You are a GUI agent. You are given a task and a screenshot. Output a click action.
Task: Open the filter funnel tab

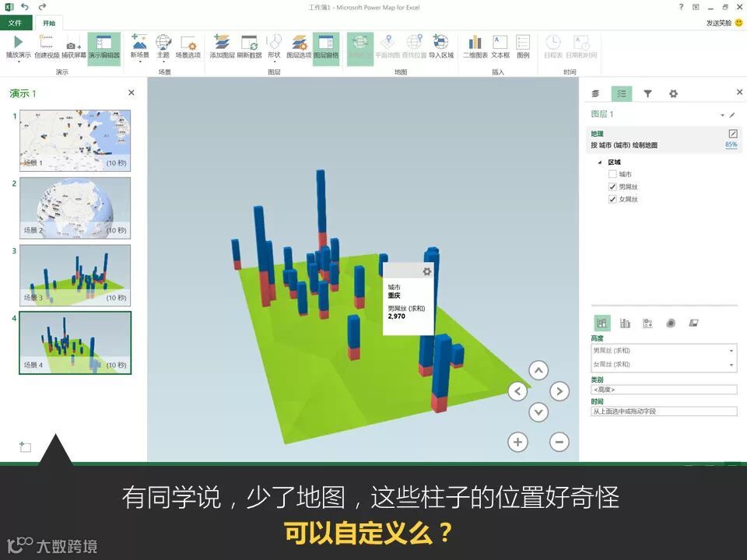coord(647,93)
